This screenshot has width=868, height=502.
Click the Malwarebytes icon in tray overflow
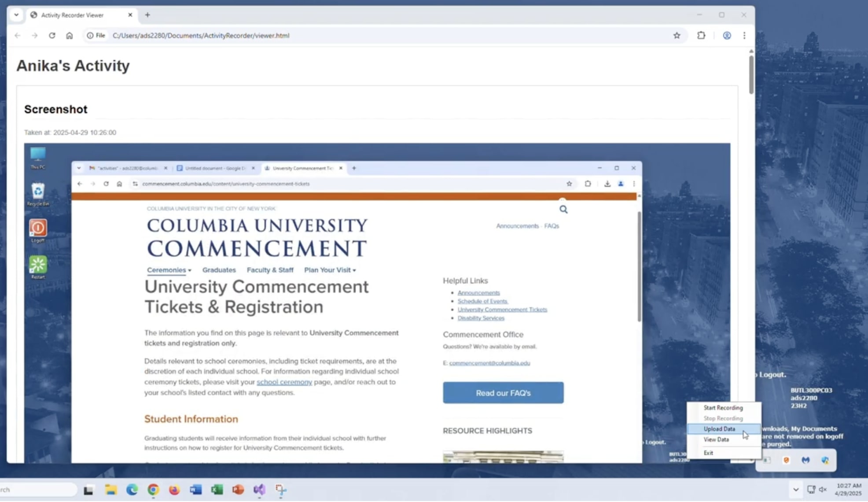[805, 460]
